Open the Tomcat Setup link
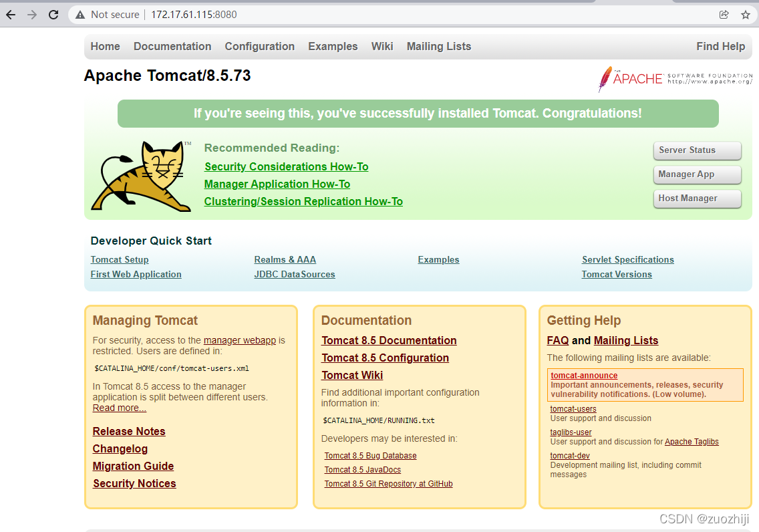The height and width of the screenshot is (532, 759). pos(120,259)
